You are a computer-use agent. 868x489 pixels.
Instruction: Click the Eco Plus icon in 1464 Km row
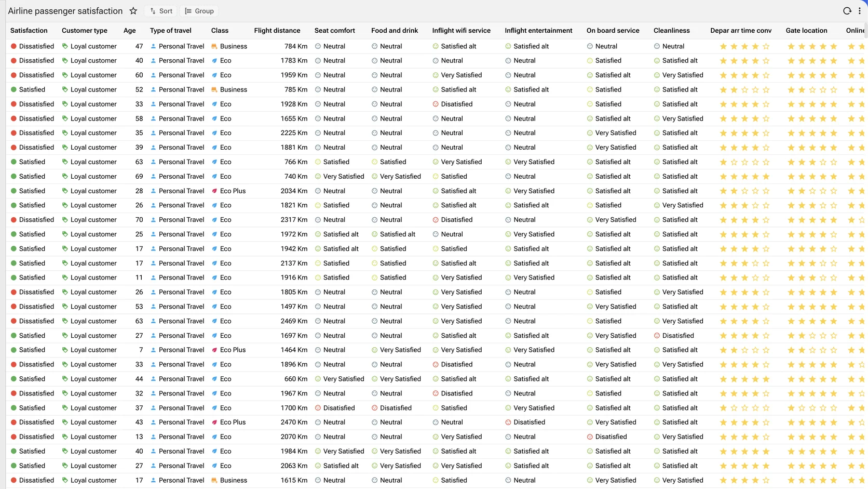(214, 350)
